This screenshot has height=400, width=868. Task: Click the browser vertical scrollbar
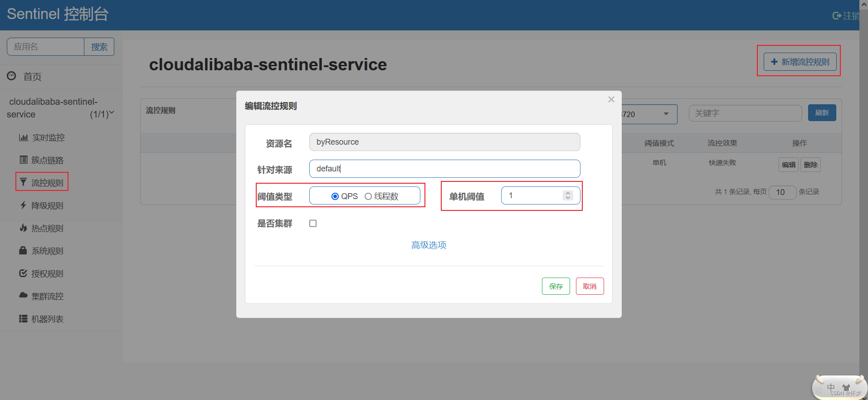point(863,200)
